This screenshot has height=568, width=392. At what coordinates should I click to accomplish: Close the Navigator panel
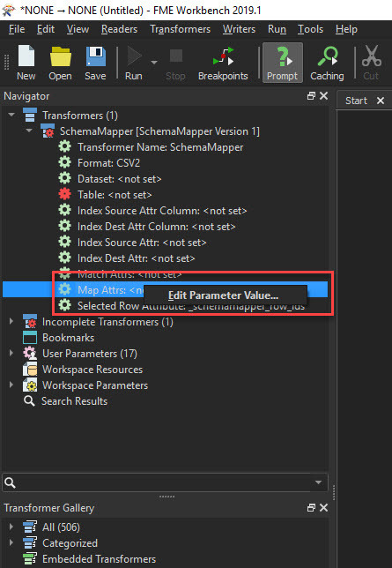pyautogui.click(x=323, y=95)
